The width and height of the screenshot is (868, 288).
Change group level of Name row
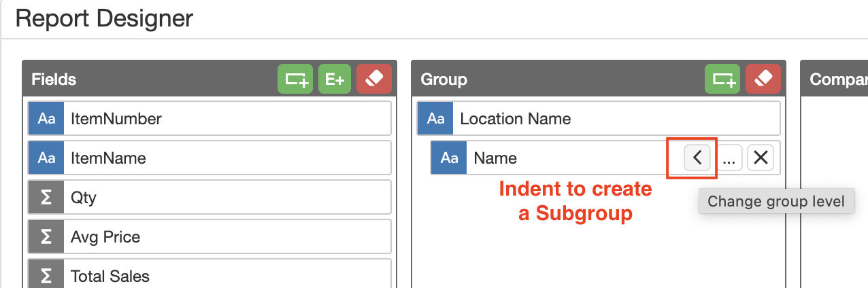pyautogui.click(x=697, y=158)
